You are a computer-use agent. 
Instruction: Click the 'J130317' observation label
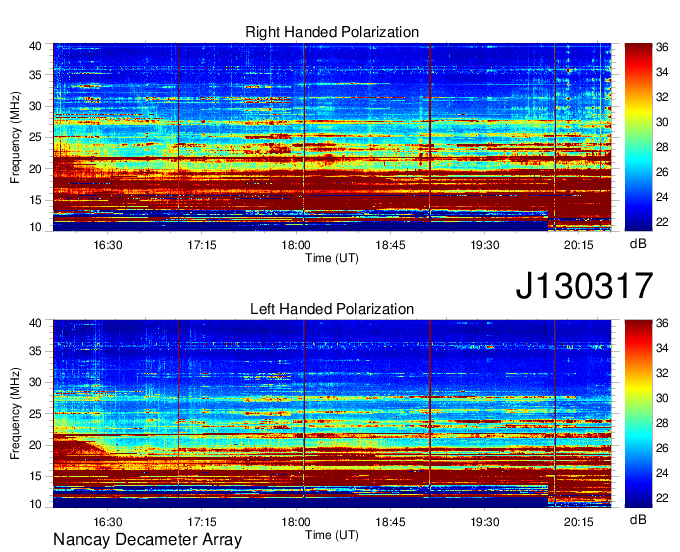(584, 286)
